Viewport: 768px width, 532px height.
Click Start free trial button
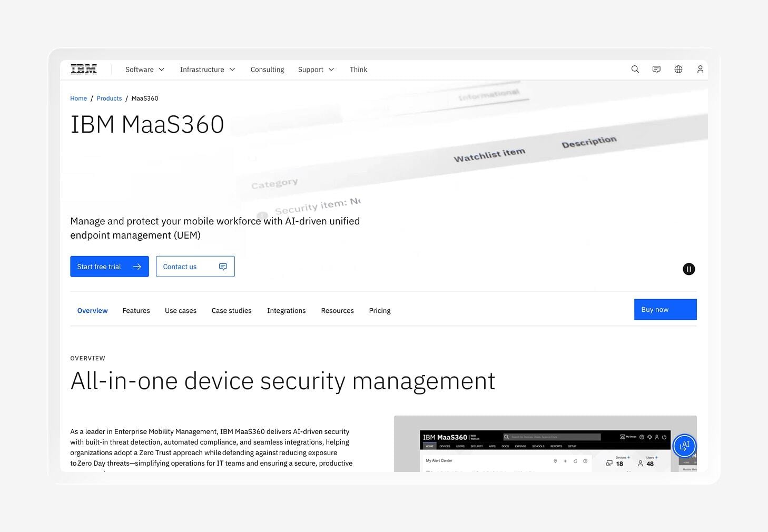point(110,267)
